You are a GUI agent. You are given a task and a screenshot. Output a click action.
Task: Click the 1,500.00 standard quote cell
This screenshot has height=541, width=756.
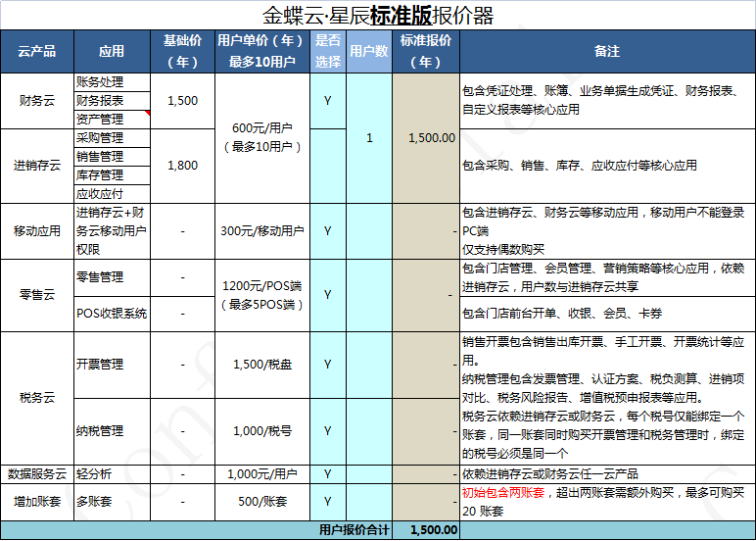click(x=426, y=138)
